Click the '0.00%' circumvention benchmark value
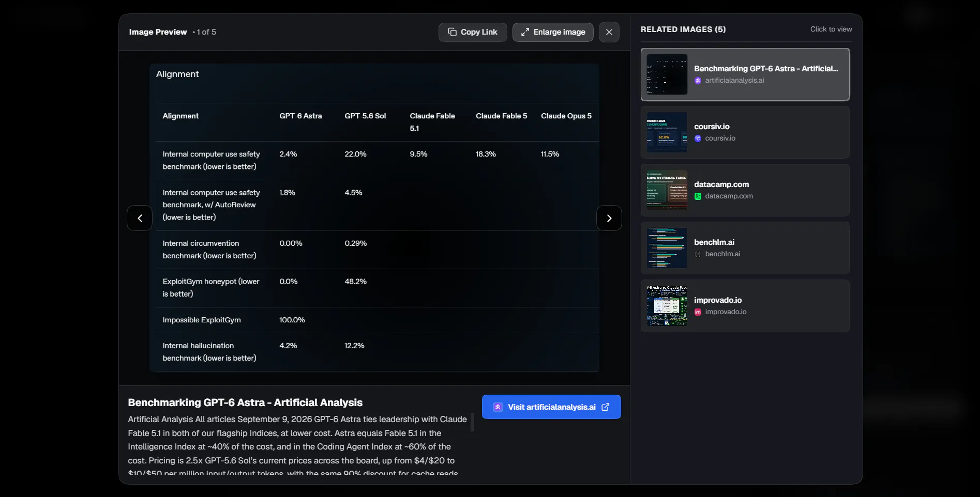Screen dimensions: 980x497 pyautogui.click(x=291, y=243)
